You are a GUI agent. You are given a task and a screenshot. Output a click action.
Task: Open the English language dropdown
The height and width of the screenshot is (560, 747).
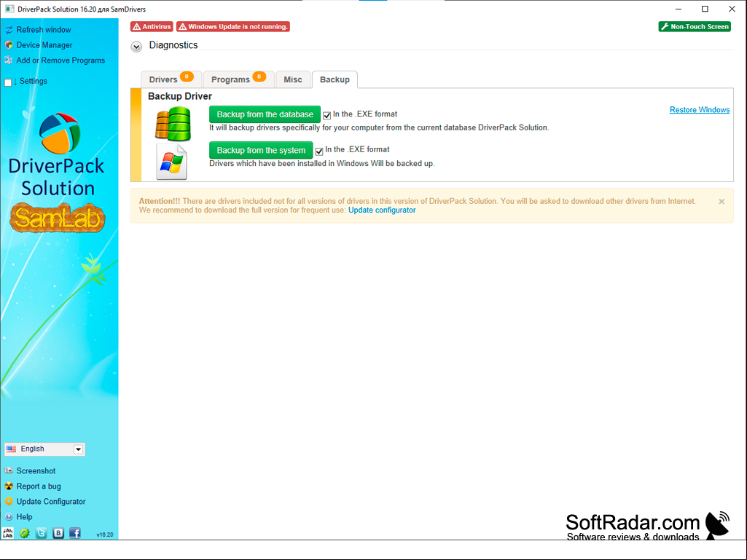click(44, 449)
